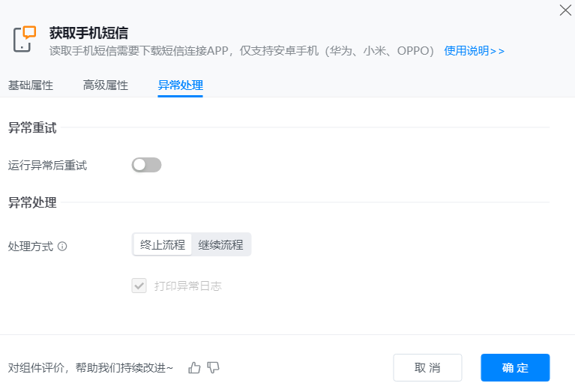Click the 打印异常日志 label text
The width and height of the screenshot is (575, 392).
(x=187, y=286)
